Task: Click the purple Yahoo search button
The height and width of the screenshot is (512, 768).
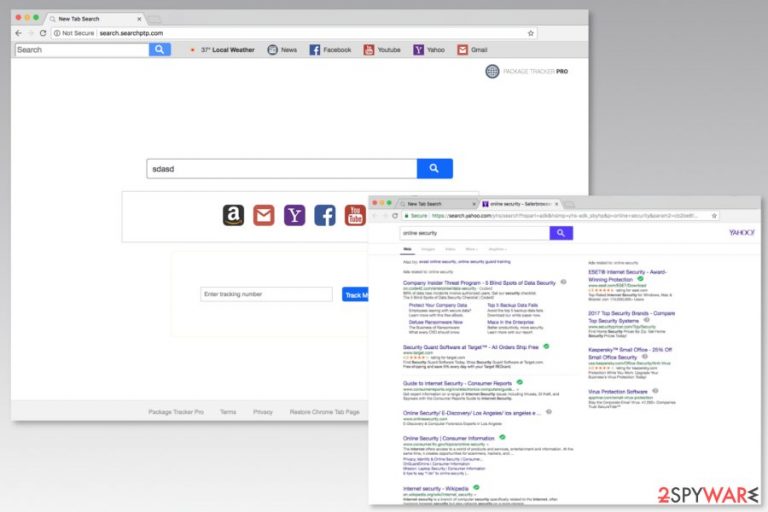Action: click(561, 233)
